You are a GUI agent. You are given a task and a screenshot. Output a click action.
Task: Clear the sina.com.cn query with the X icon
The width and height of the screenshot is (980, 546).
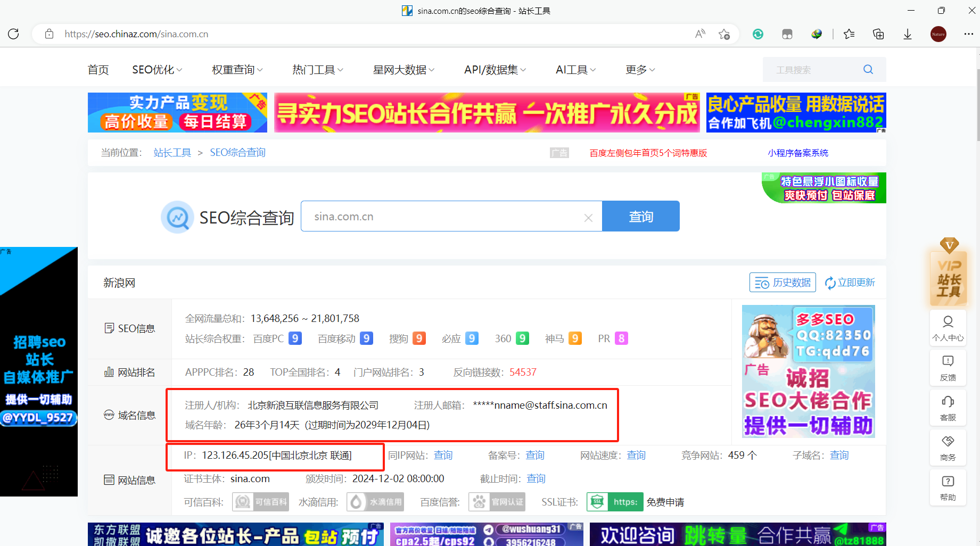pos(588,218)
